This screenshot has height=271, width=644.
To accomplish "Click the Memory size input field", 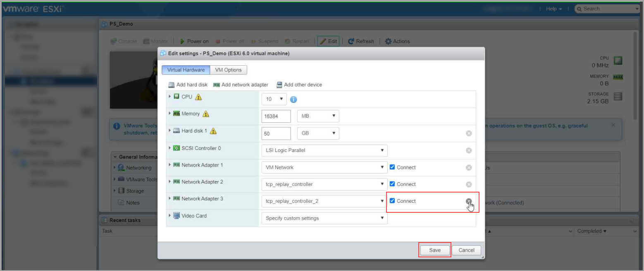I will click(276, 116).
